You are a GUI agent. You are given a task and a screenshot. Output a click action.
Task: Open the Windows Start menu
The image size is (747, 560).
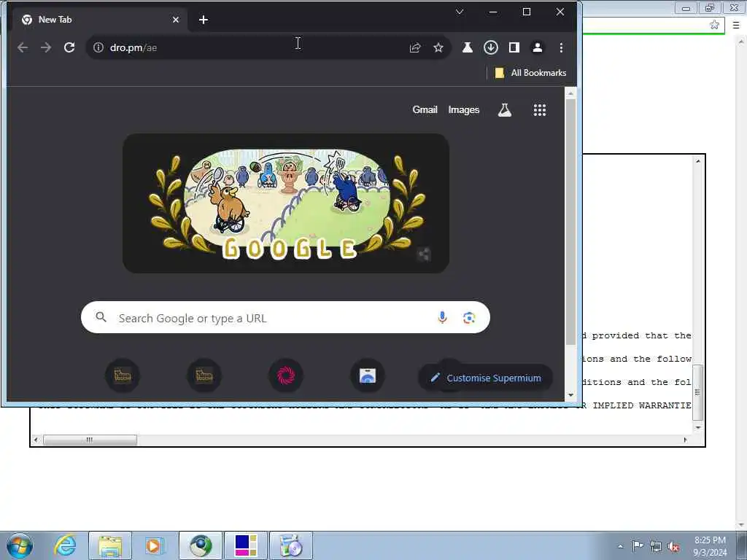click(20, 545)
